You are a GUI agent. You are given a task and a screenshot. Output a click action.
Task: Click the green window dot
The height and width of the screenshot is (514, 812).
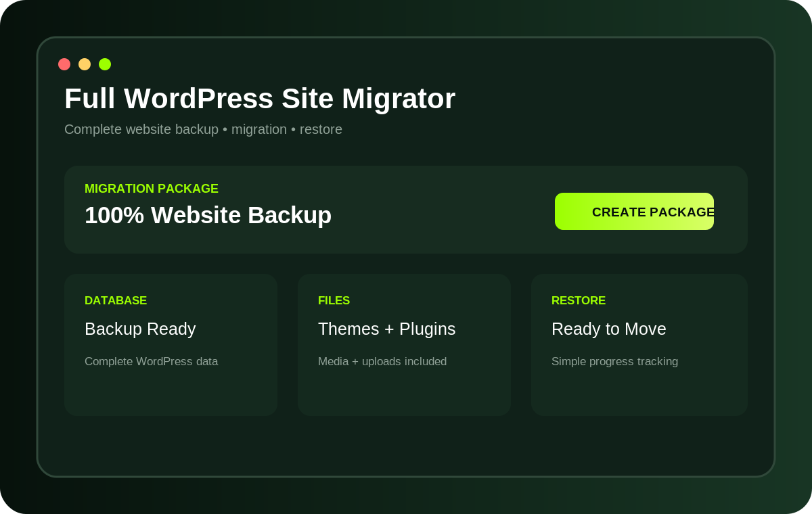[105, 64]
